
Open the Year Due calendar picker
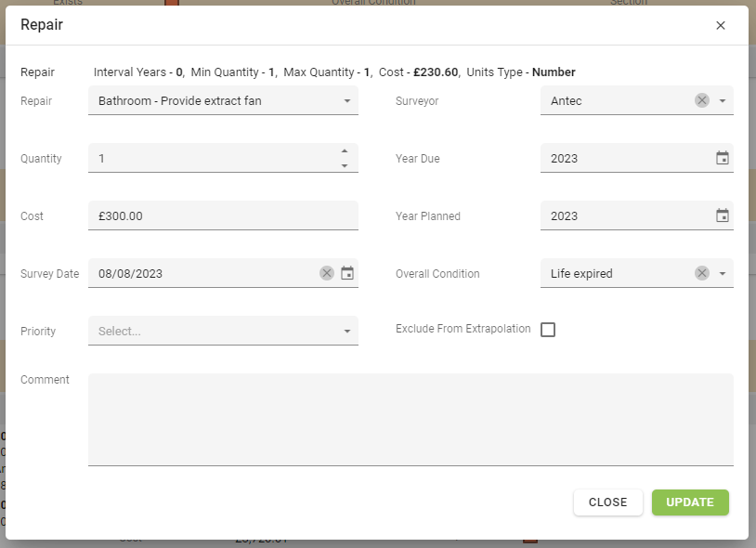[x=723, y=158]
